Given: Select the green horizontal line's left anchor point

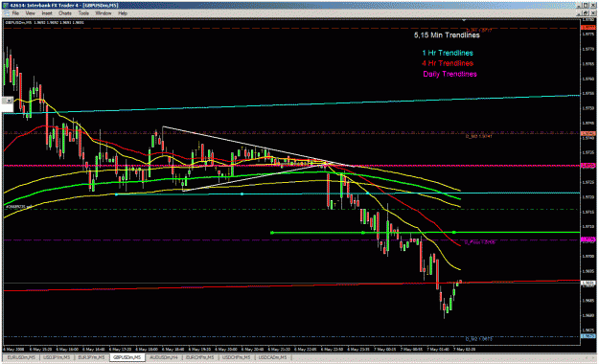Looking at the screenshot, I should [272, 232].
